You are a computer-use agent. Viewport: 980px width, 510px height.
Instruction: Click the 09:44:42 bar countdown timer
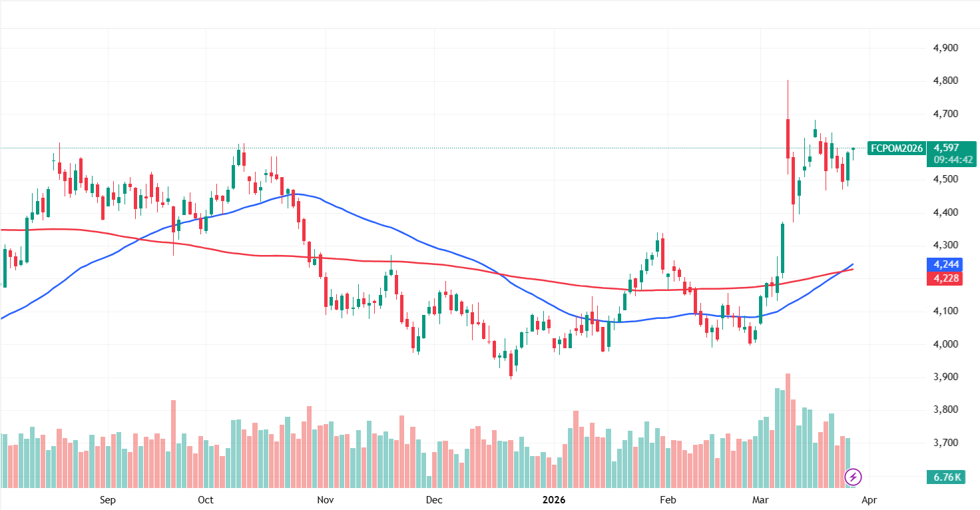point(953,160)
